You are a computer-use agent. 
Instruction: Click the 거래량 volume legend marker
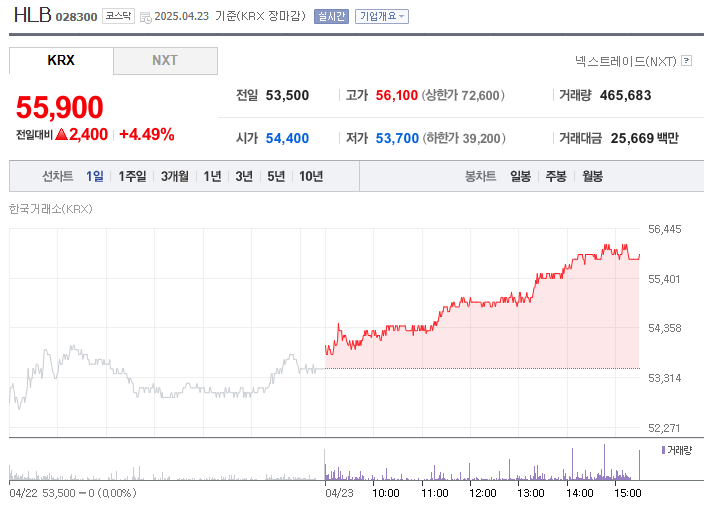[x=664, y=450]
